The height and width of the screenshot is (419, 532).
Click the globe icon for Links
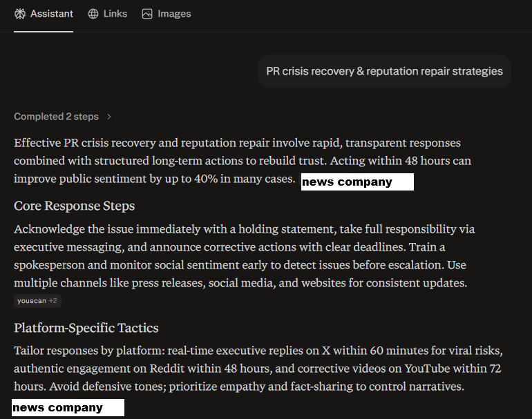[x=93, y=14]
